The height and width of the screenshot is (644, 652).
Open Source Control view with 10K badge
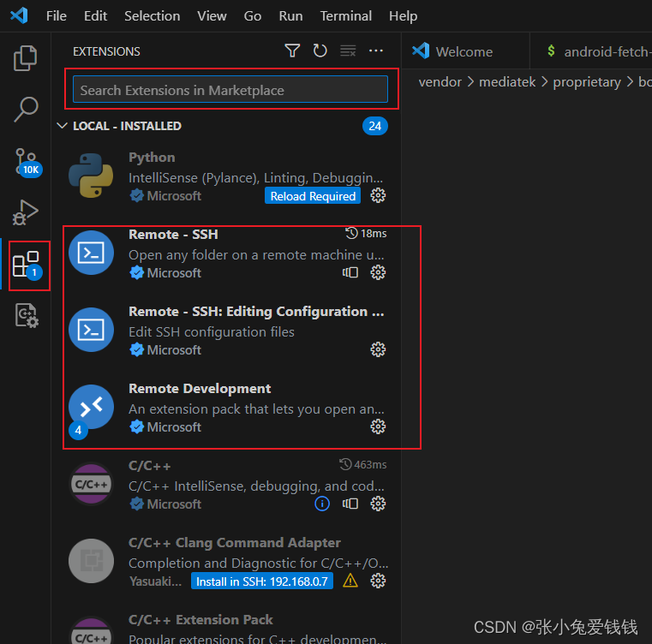tap(27, 163)
